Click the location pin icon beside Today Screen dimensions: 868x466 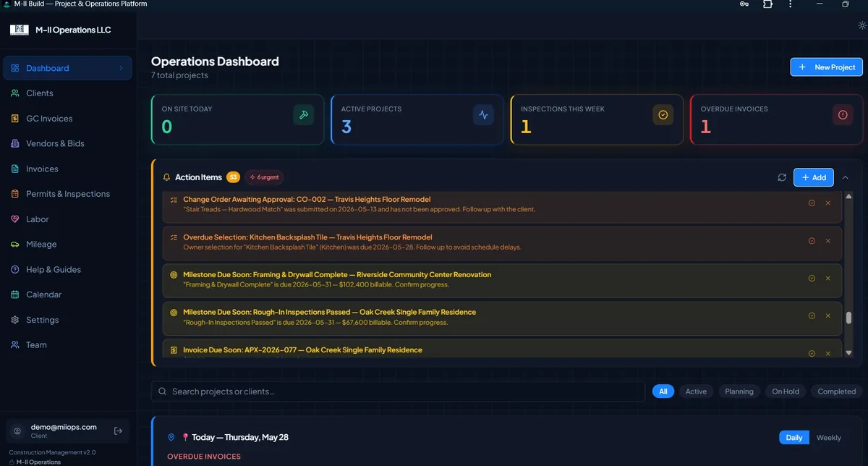tap(171, 438)
